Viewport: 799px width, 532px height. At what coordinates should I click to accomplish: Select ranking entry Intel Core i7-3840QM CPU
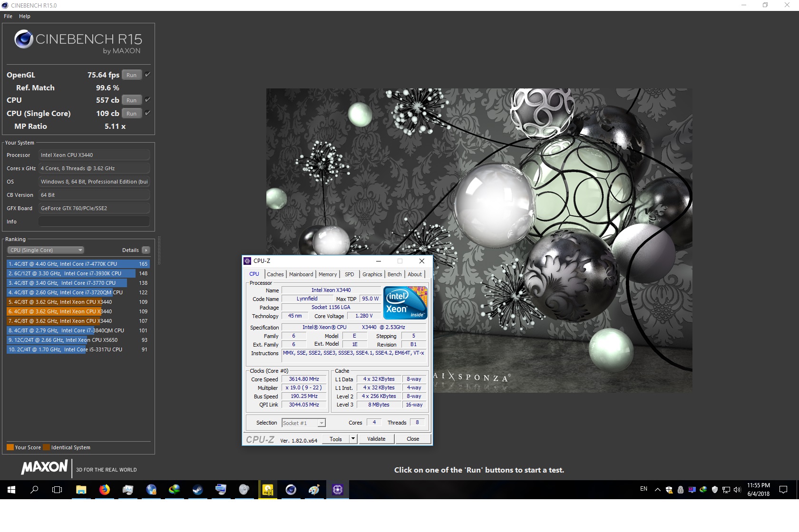pos(78,330)
